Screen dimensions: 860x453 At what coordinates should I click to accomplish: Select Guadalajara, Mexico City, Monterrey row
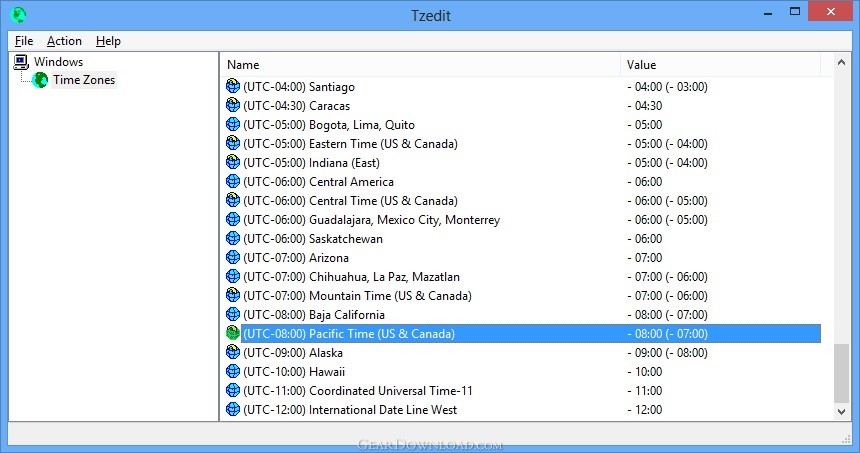coord(523,220)
